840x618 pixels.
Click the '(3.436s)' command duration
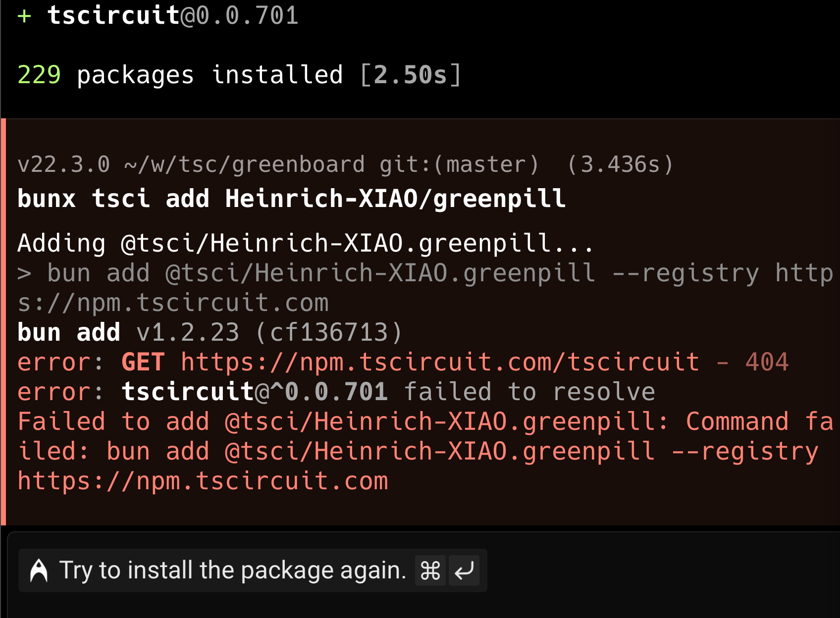coord(620,164)
